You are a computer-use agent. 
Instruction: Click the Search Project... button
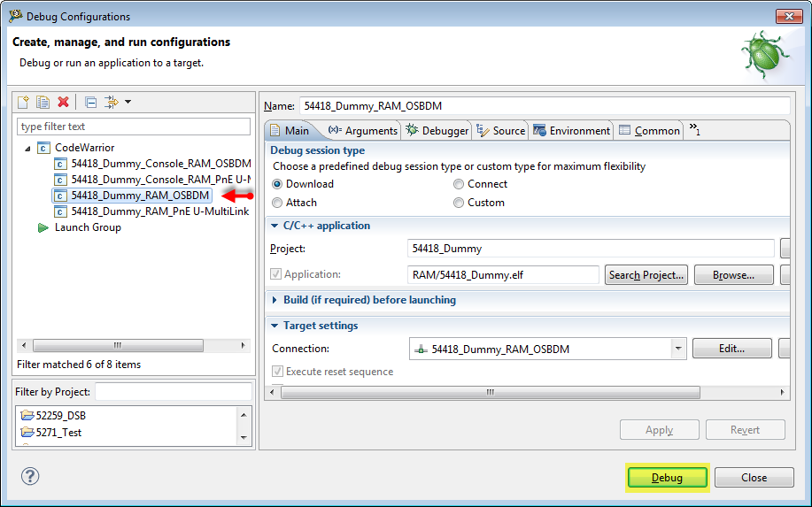(x=646, y=274)
